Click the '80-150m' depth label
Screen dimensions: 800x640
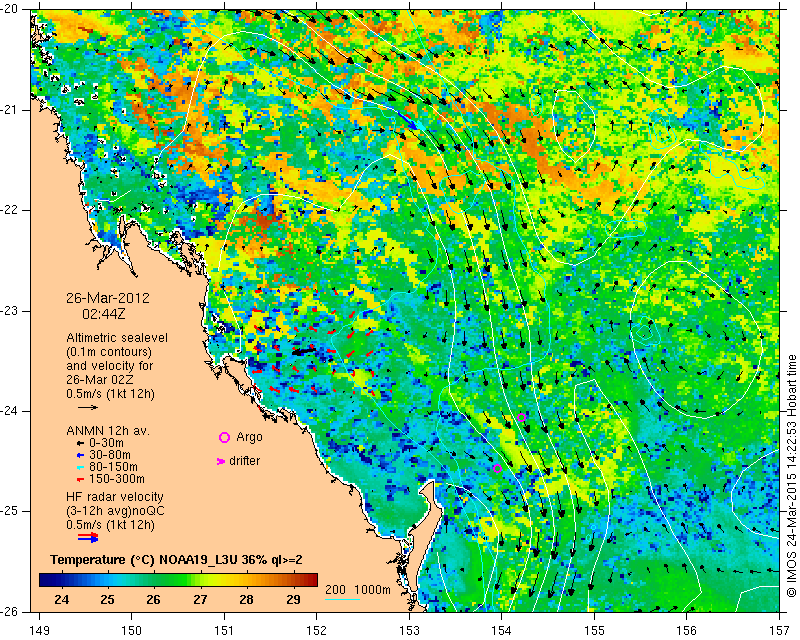point(113,467)
